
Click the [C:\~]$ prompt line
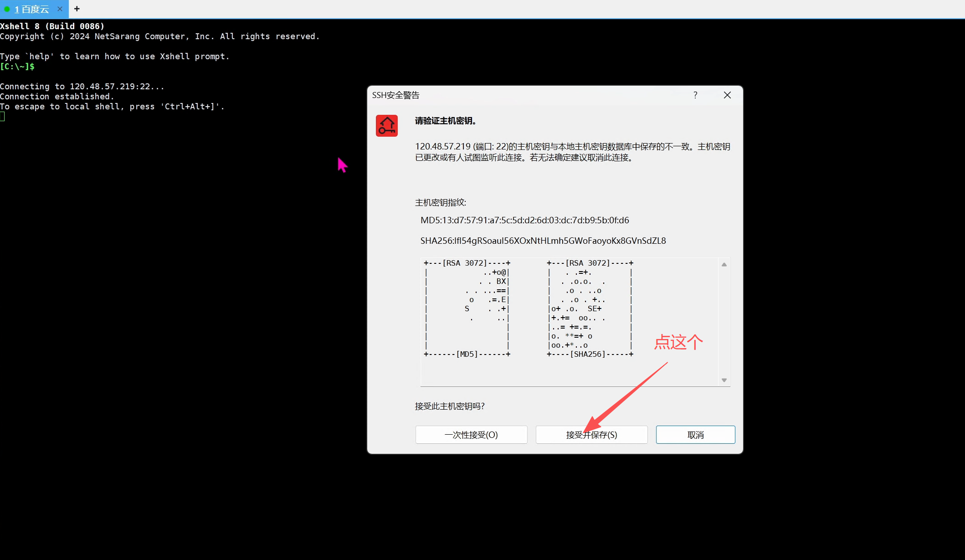point(17,67)
